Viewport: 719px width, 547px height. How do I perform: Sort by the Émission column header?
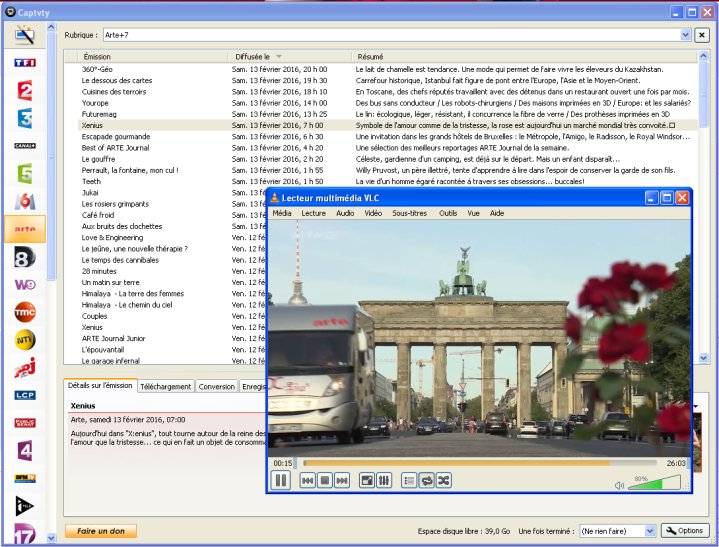pyautogui.click(x=152, y=56)
